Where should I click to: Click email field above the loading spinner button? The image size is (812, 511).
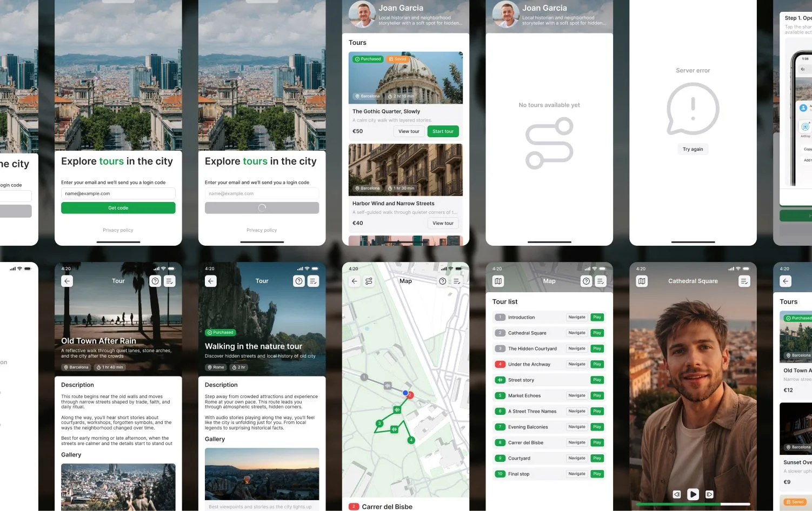(x=262, y=193)
